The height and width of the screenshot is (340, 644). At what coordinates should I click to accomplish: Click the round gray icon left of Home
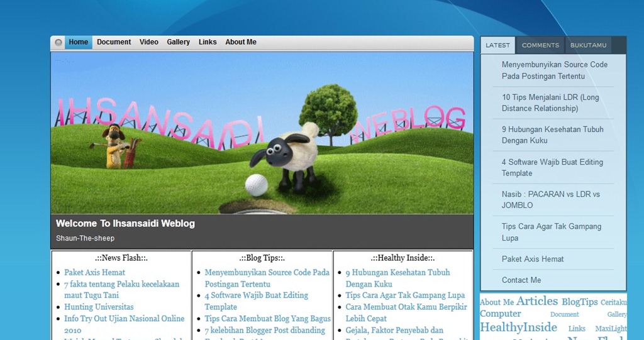coord(58,42)
